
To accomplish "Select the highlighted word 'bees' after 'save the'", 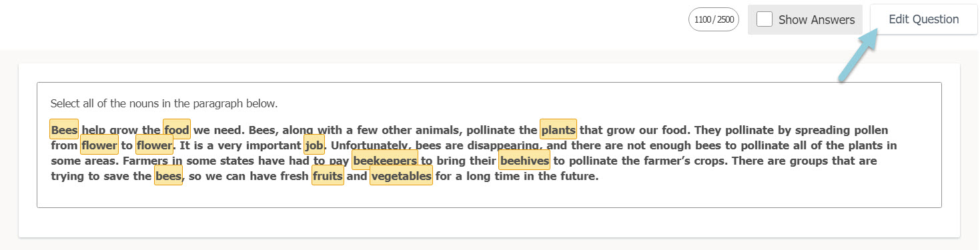I will coord(168,176).
